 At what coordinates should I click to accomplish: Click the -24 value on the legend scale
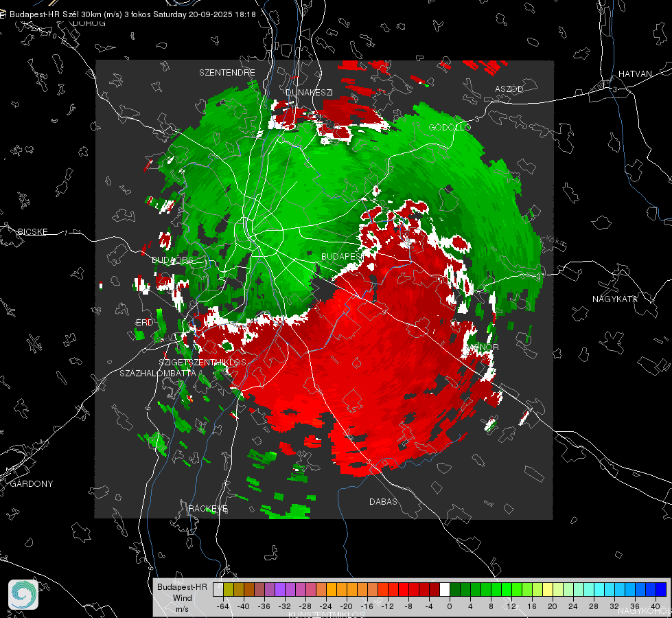click(326, 606)
